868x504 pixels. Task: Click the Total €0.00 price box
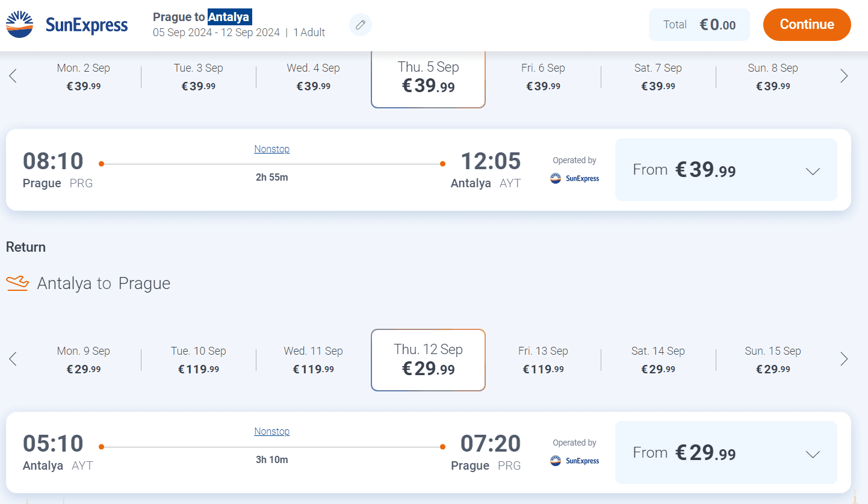[699, 25]
